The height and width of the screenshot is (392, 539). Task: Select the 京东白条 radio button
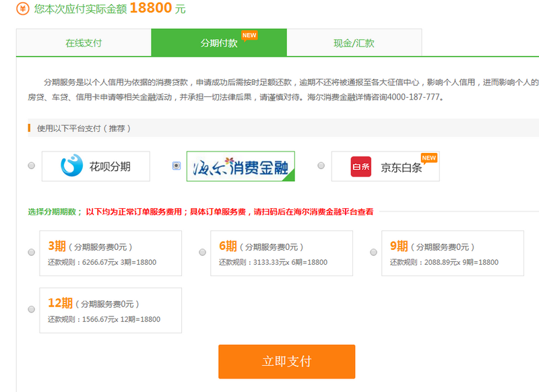[x=320, y=166]
